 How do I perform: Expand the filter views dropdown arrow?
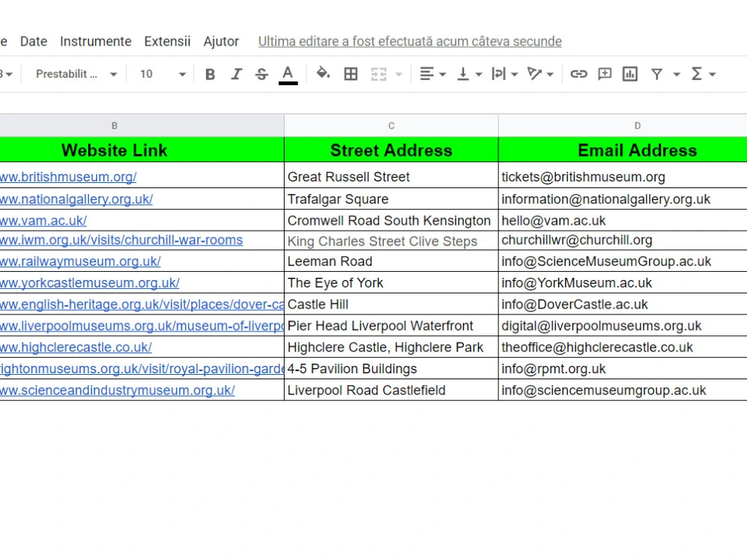point(676,74)
